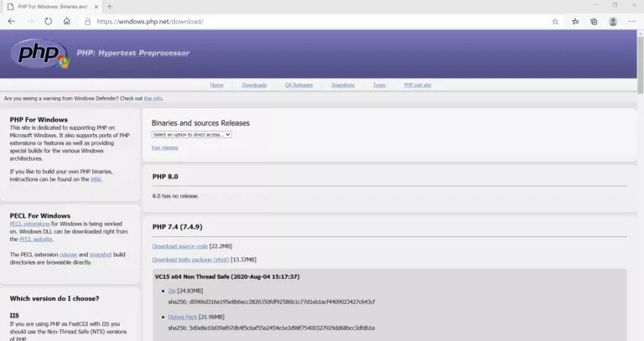This screenshot has height=341, width=644.
Task: Follow the 'this info' Windows Defender link
Action: click(153, 99)
